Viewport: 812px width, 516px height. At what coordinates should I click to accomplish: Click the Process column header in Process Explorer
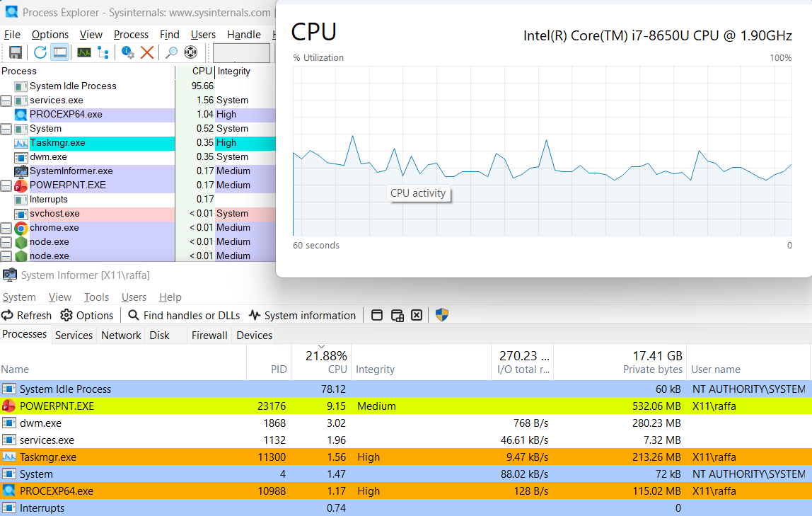point(87,71)
